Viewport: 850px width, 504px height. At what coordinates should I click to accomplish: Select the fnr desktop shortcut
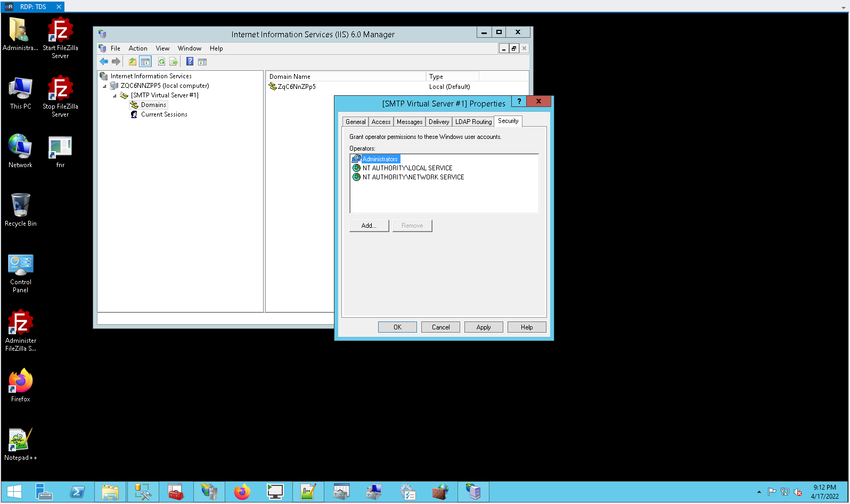click(60, 152)
